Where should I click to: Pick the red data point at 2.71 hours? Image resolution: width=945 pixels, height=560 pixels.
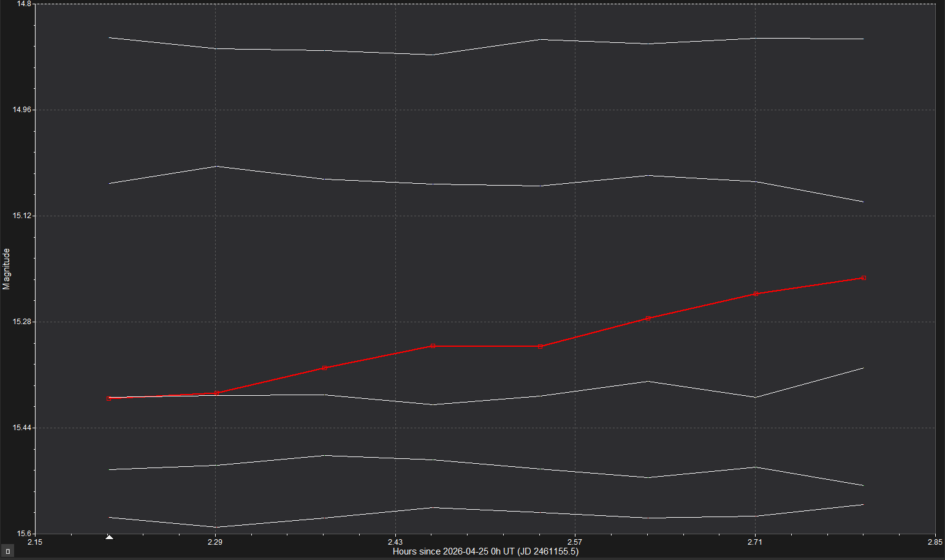pyautogui.click(x=756, y=294)
